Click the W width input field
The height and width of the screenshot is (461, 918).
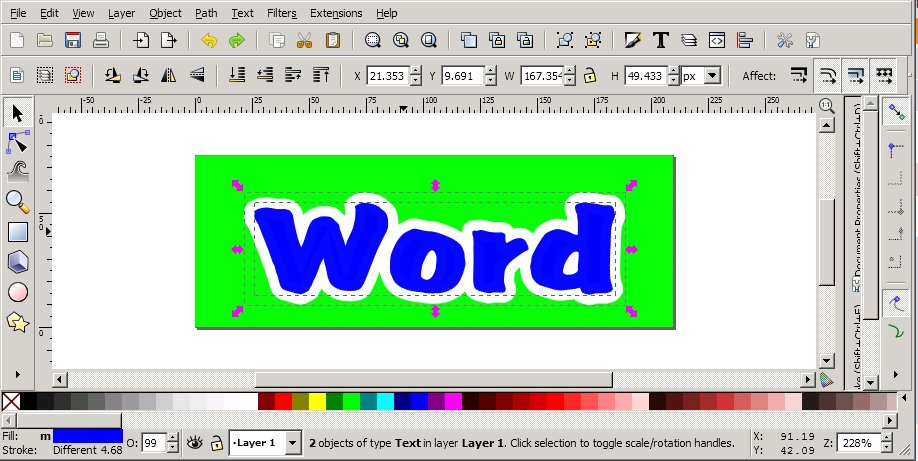[540, 76]
